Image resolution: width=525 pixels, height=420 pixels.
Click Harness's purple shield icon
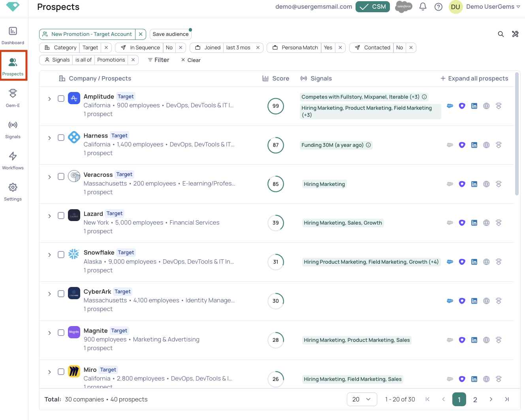tap(462, 145)
